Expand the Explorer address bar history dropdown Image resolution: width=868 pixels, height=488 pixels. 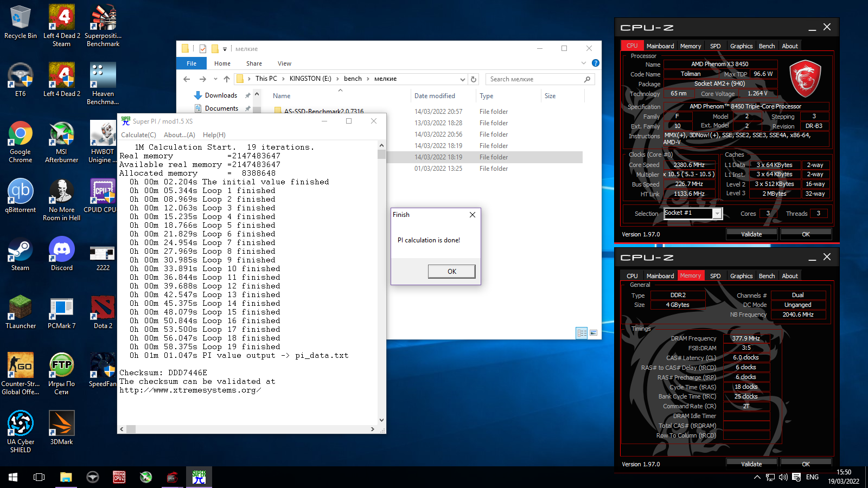462,79
